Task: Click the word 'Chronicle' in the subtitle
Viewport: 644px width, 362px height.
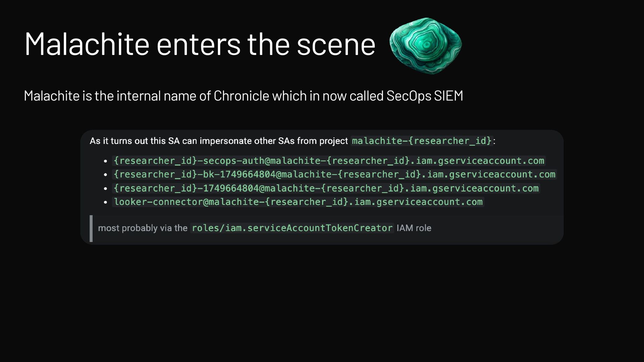Action: pos(241,96)
